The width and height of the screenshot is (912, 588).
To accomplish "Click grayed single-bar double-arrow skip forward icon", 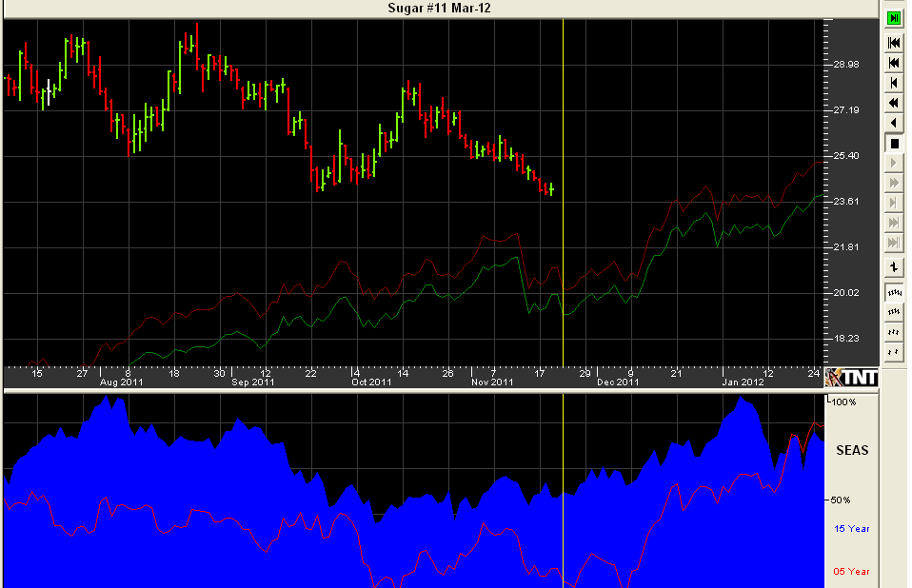I will coord(894,223).
